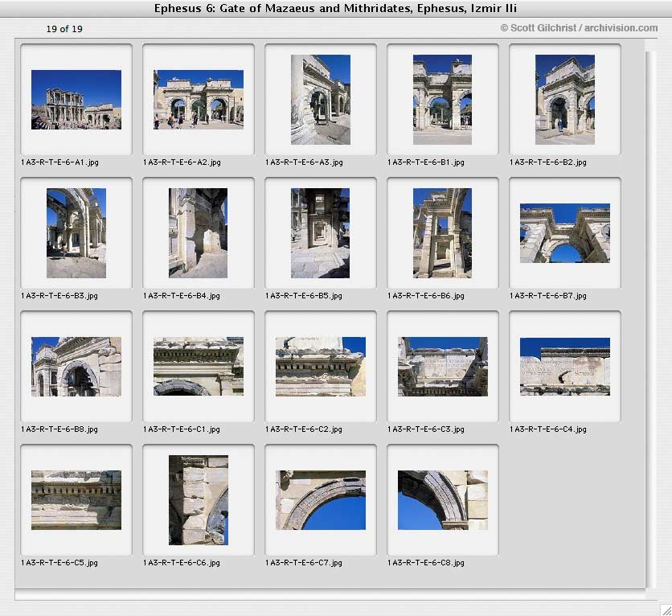Screen dimensions: 672x616
Task: Click the filename label 1A3-R-T-E-6-B3.jpg
Action: point(59,296)
